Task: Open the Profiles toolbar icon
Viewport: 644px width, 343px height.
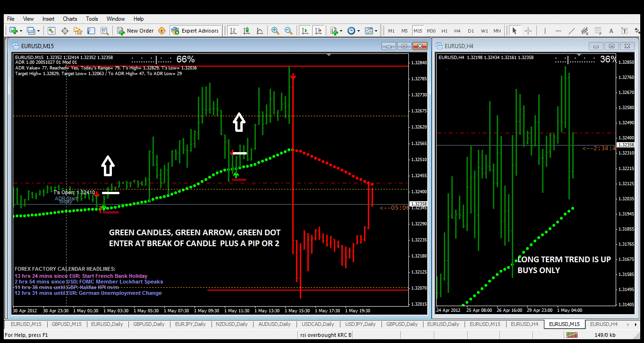Action: [31, 31]
